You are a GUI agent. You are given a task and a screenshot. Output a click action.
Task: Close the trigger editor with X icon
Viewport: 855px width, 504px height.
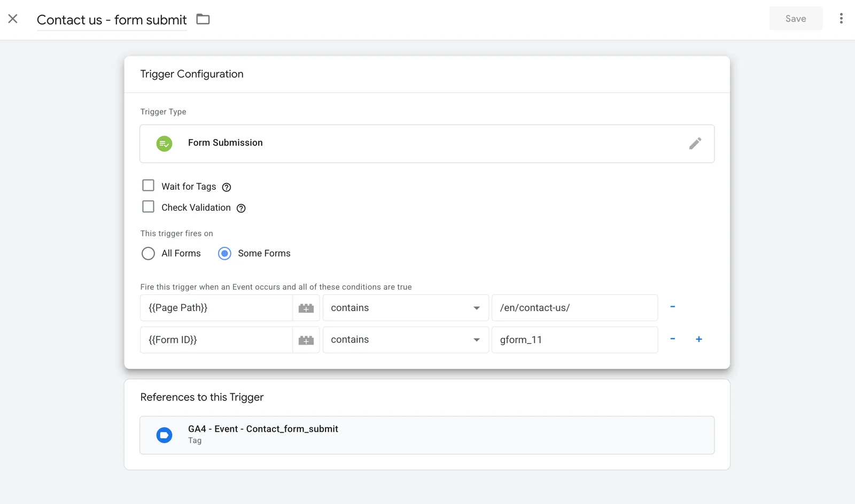tap(13, 19)
